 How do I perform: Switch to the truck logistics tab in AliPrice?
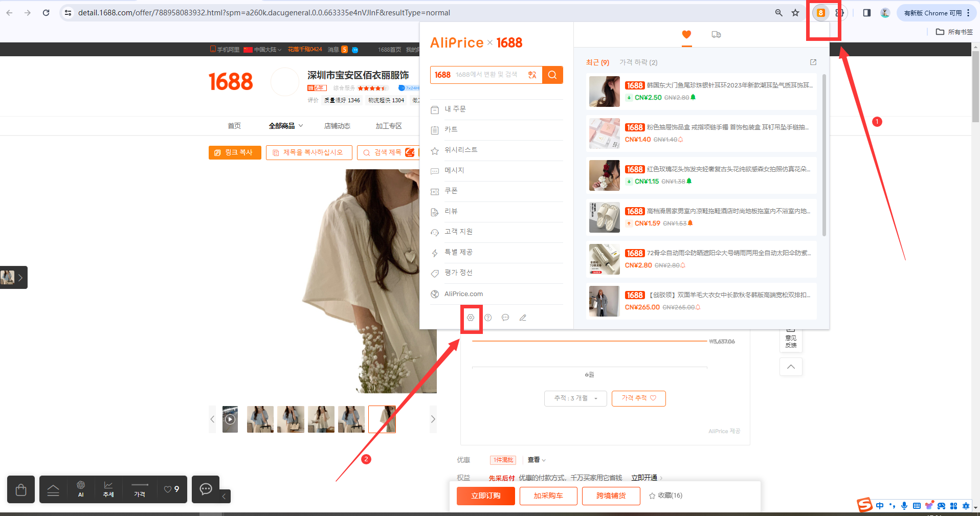coord(716,34)
